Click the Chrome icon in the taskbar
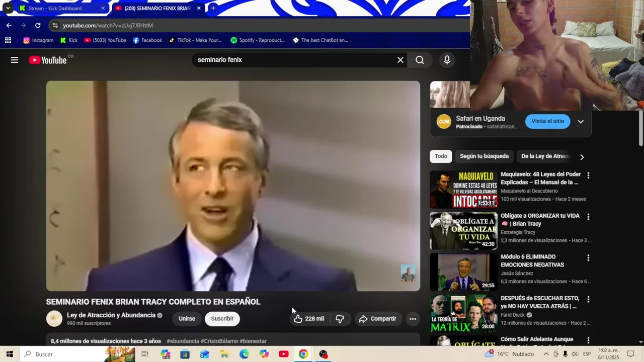The height and width of the screenshot is (362, 644). (x=303, y=354)
